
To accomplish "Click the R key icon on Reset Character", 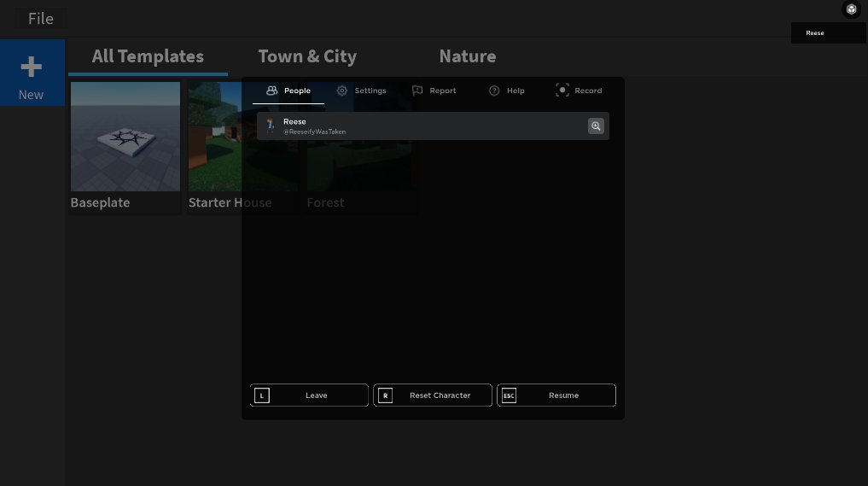I will 385,395.
